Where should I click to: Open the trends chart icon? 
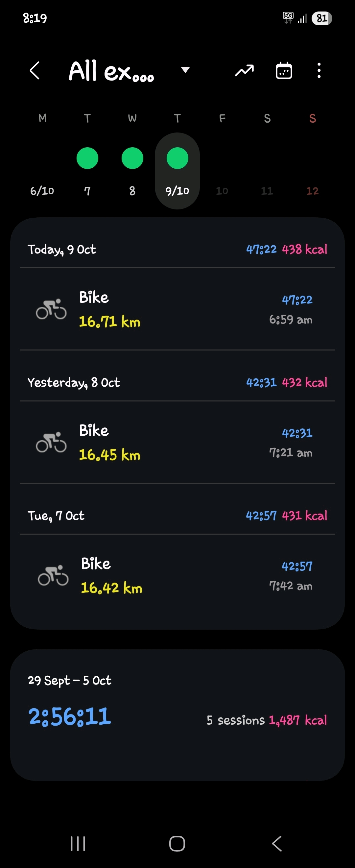(x=244, y=70)
